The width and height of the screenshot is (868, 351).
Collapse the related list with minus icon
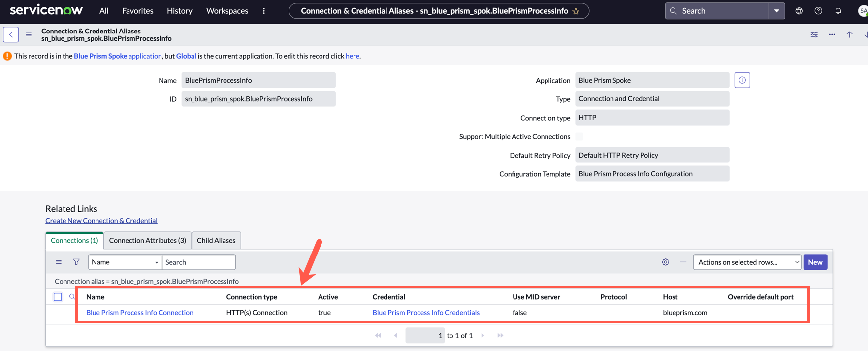[x=683, y=262]
